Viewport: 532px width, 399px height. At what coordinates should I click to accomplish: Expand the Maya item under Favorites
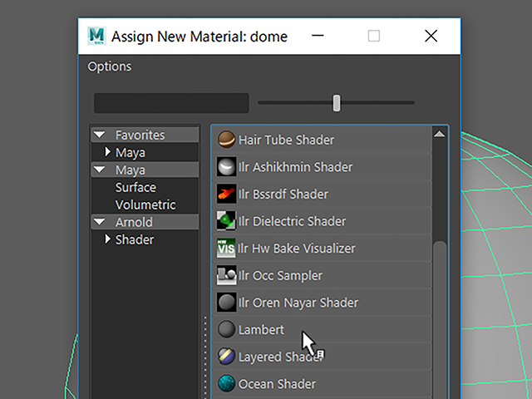tap(107, 151)
